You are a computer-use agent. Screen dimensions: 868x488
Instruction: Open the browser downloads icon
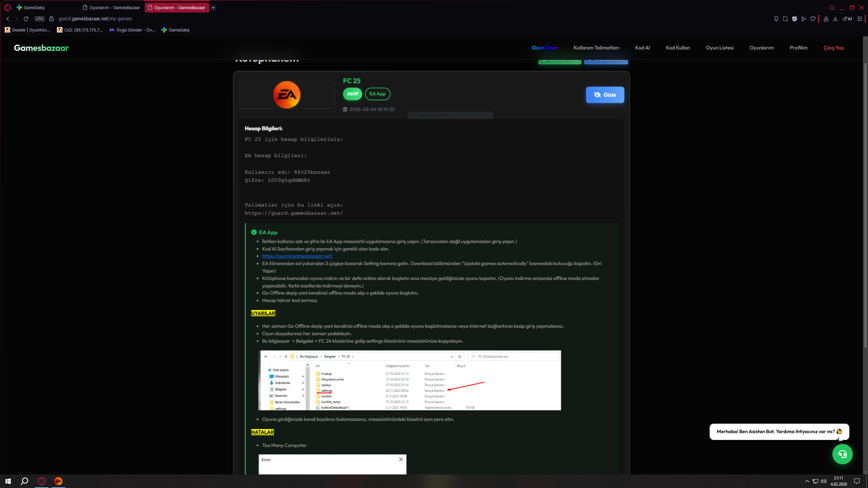point(835,19)
